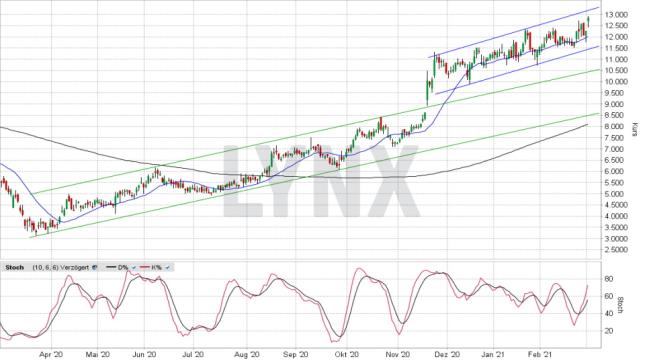645x363 pixels.
Task: Click the 60 level on Stoch axis
Action: pyautogui.click(x=609, y=297)
